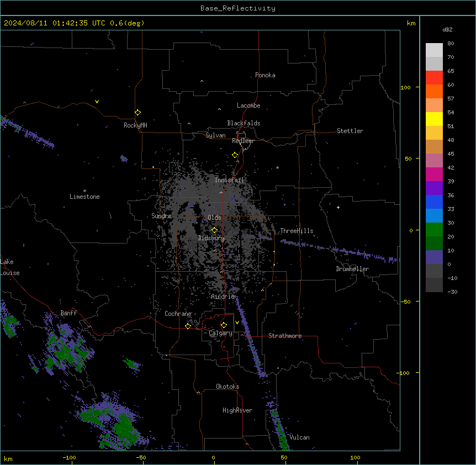
Task: Click the Limestone label
Action: pos(84,197)
